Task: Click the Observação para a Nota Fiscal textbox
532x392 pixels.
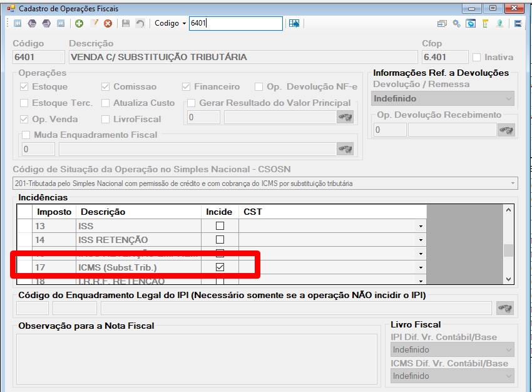Action: pos(197,359)
